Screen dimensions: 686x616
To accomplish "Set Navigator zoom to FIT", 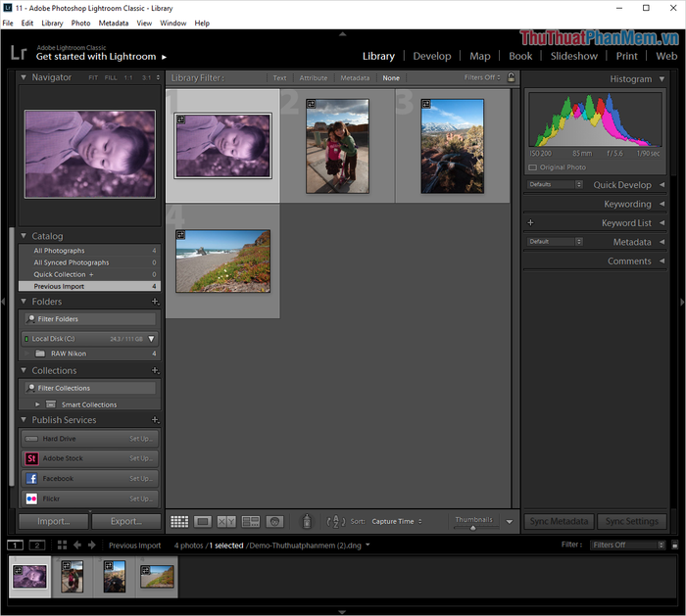I will click(x=93, y=77).
